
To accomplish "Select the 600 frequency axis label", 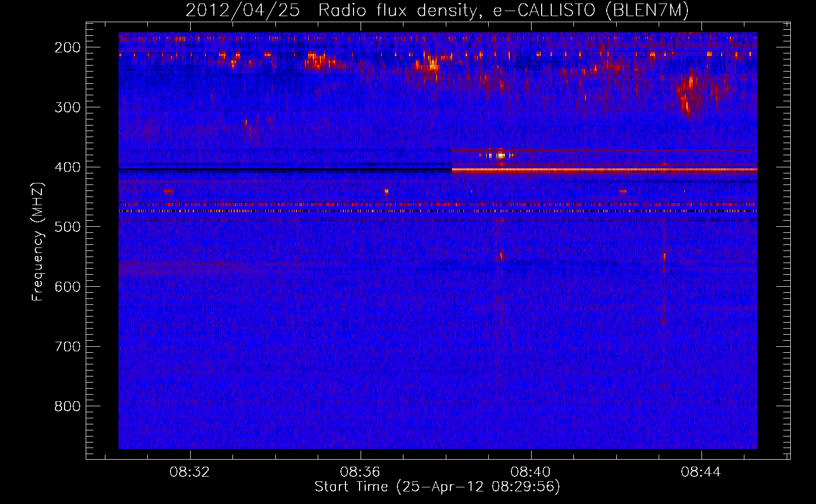I will [x=68, y=287].
